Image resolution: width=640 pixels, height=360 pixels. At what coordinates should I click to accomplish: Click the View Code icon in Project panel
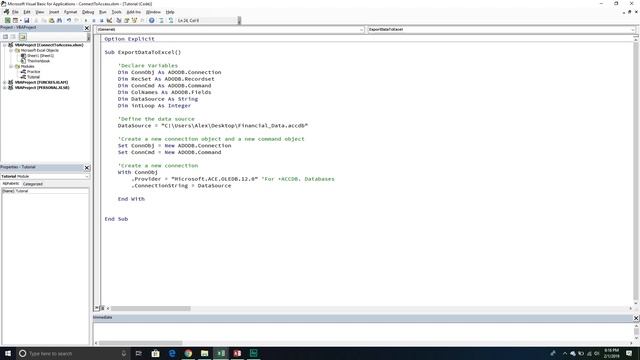pos(5,37)
